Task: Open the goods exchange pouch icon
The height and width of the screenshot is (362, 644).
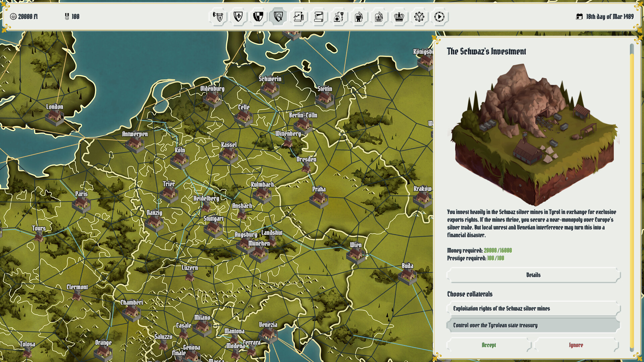Action: [339, 17]
